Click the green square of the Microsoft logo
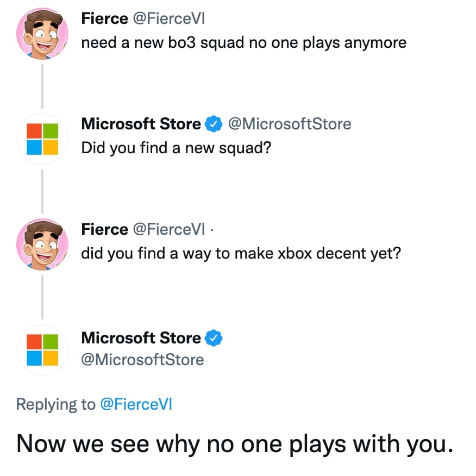 (x=51, y=131)
